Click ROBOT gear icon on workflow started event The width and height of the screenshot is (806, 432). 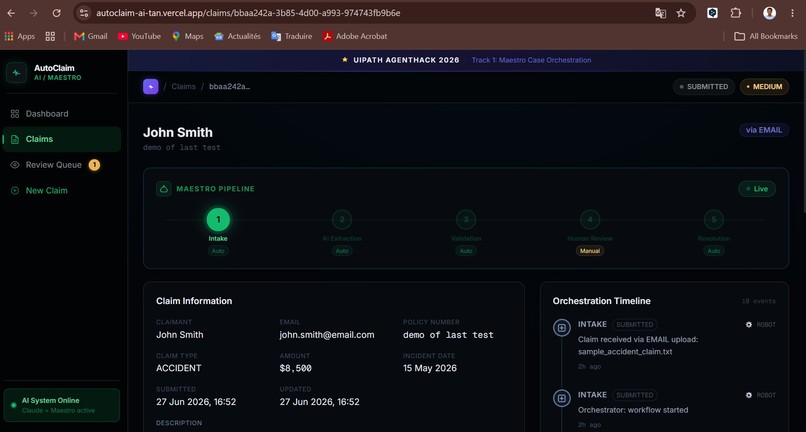pos(748,395)
